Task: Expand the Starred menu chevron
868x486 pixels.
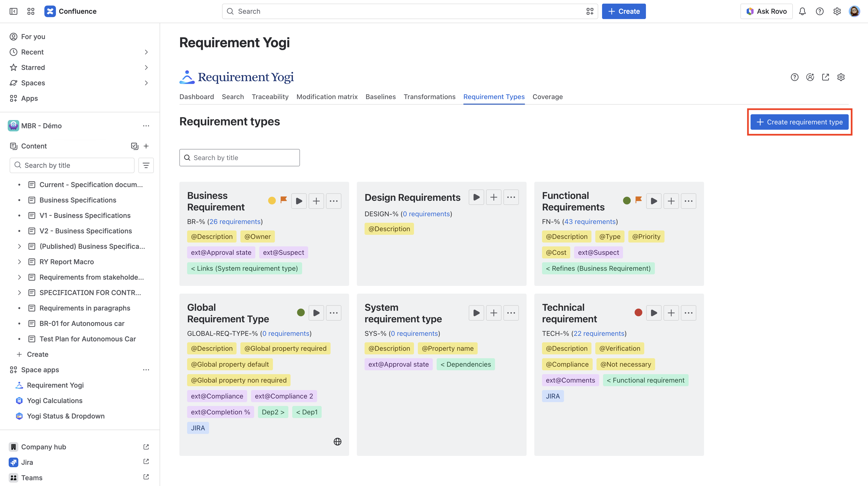Action: 146,67
